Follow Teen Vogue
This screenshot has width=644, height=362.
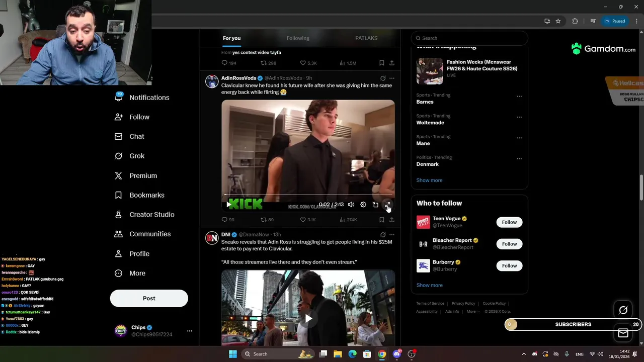509,222
